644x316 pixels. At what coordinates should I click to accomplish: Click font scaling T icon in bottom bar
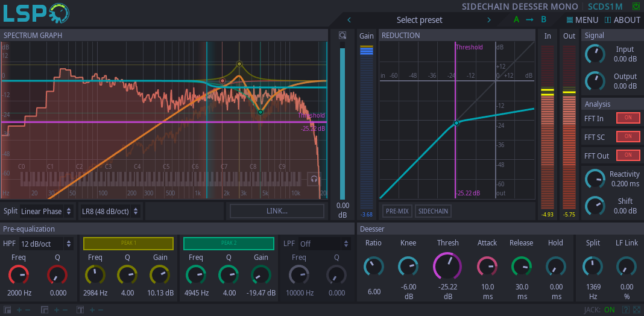81,309
